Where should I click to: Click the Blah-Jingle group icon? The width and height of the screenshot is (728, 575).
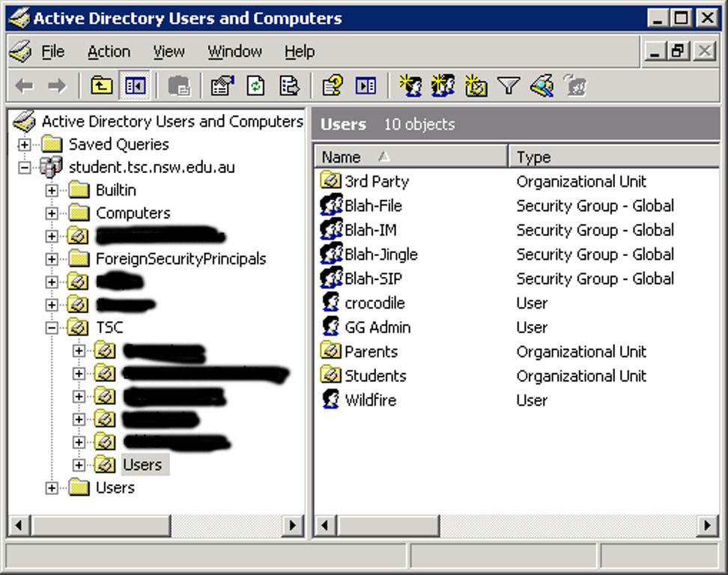[x=331, y=254]
